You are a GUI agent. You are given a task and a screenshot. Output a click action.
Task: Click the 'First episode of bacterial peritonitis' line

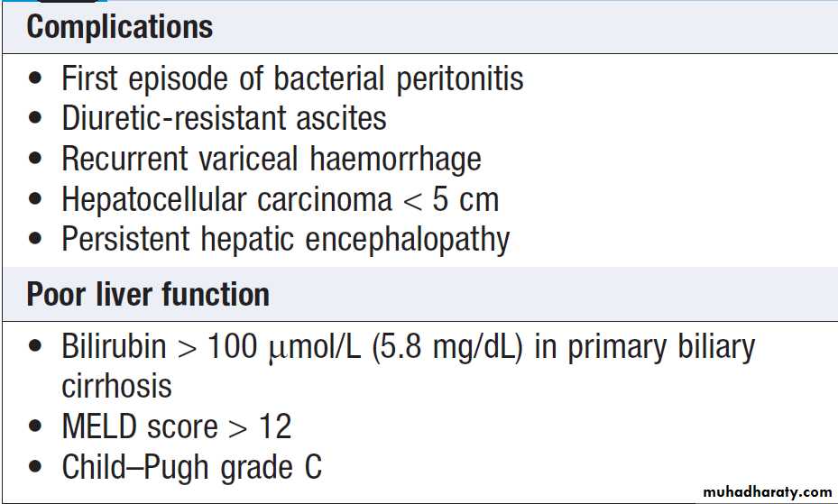point(292,79)
